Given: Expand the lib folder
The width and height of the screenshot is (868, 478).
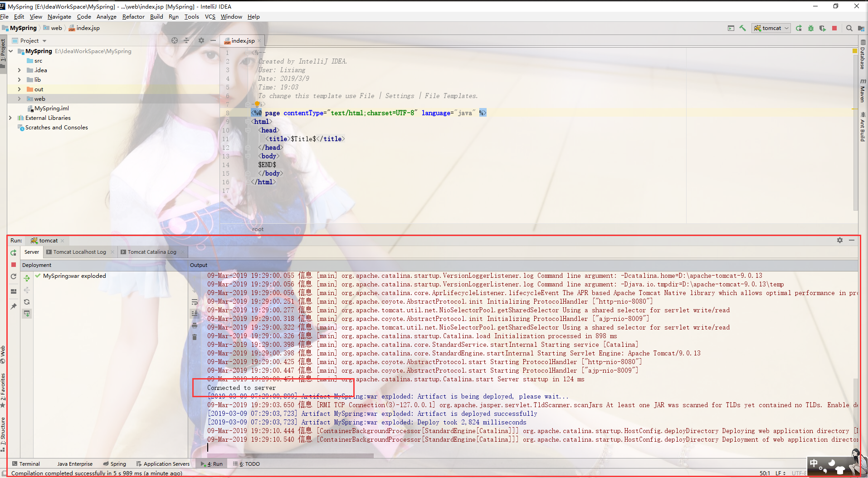Looking at the screenshot, I should [x=19, y=80].
